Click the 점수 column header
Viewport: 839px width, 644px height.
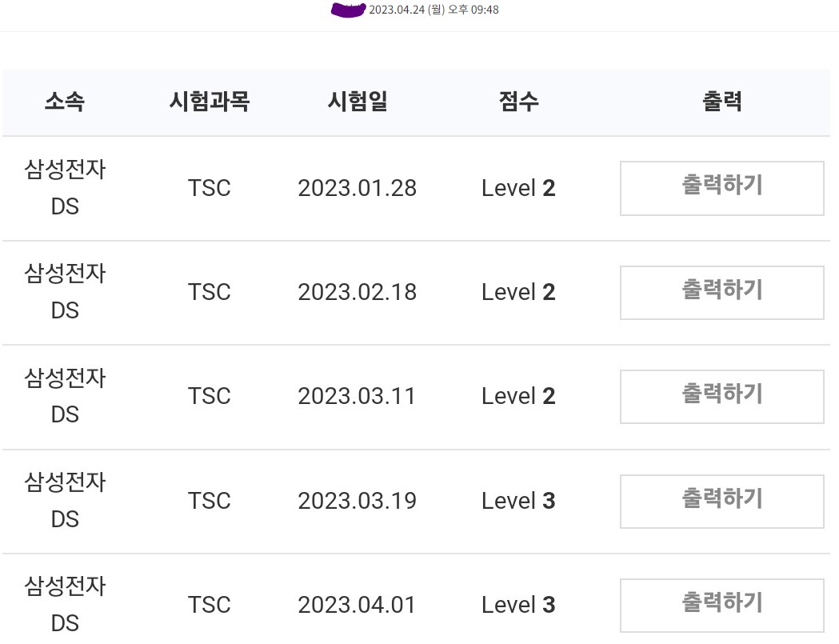(x=518, y=102)
